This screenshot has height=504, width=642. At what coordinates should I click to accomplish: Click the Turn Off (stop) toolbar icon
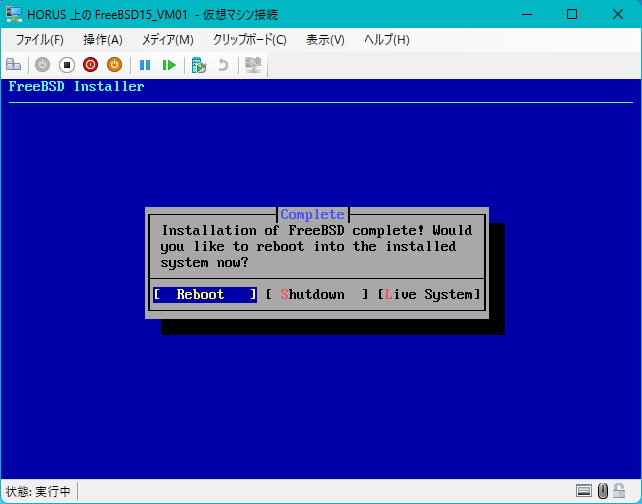click(67, 65)
